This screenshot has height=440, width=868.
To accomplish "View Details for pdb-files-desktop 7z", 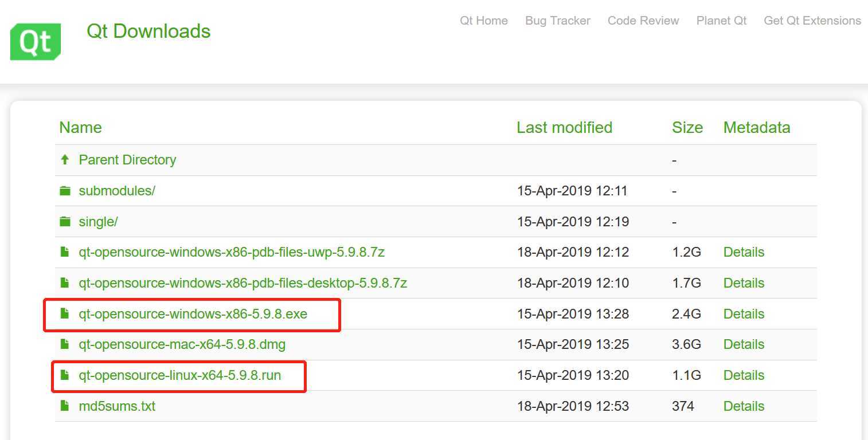I will pos(744,283).
